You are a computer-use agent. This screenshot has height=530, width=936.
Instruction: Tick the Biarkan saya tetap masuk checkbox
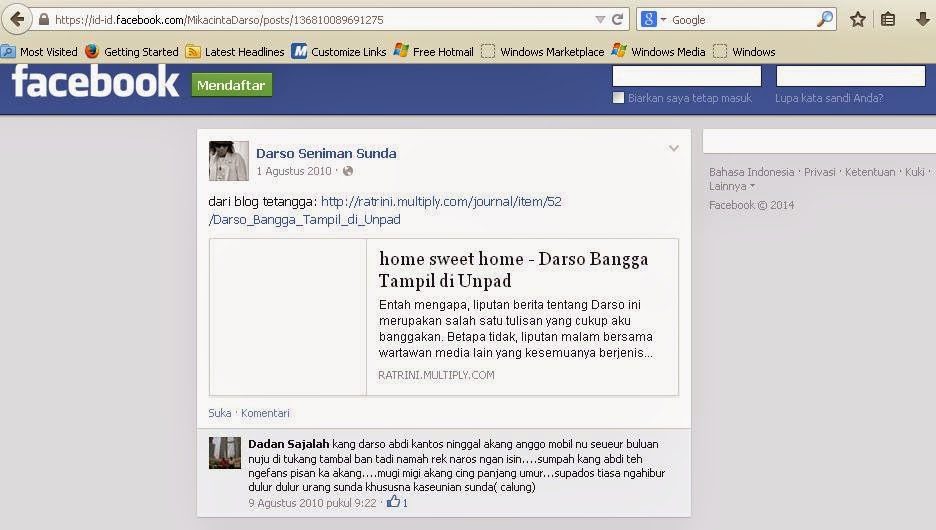(x=618, y=98)
